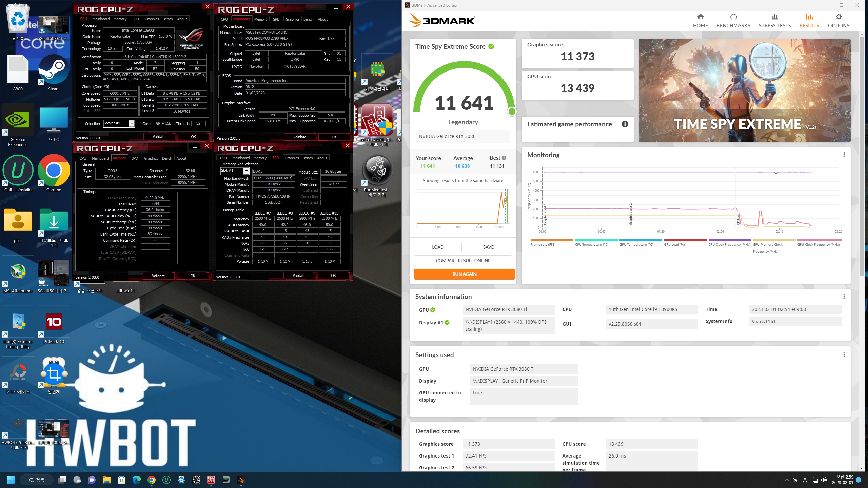Open the phili user folder icon

click(18, 225)
